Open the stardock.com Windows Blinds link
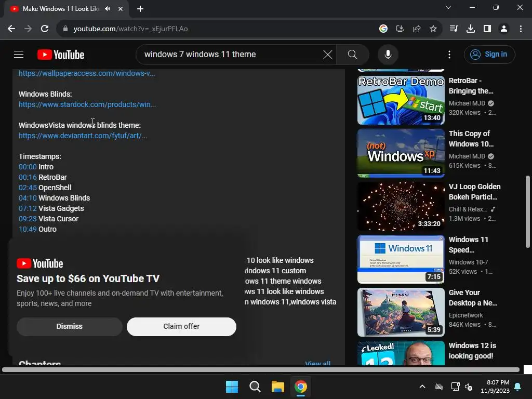The width and height of the screenshot is (532, 399). coord(87,104)
